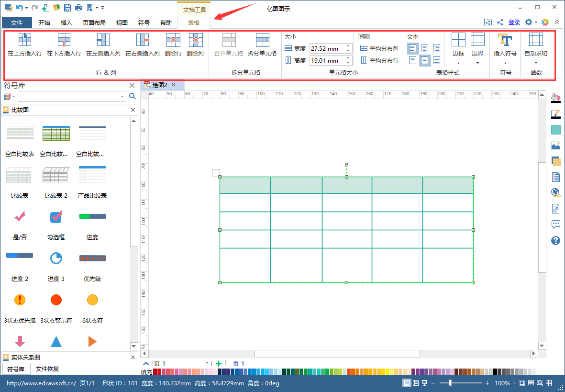Select the 3状态优先级 symbol
Screen dimensions: 565x392
coord(20,300)
